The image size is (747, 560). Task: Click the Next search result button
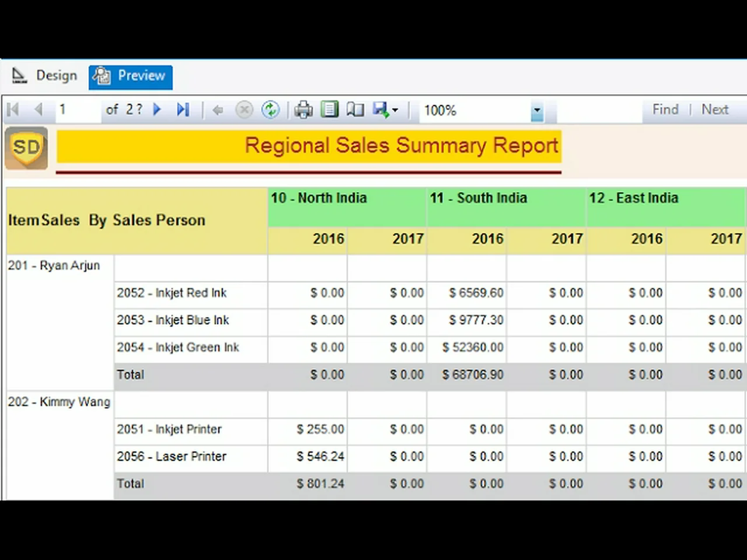point(715,110)
